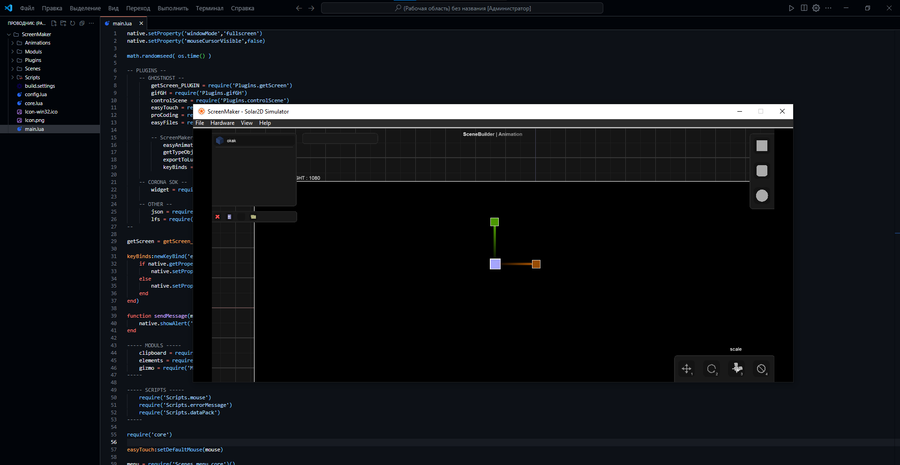Split the editor to the right

point(804,8)
